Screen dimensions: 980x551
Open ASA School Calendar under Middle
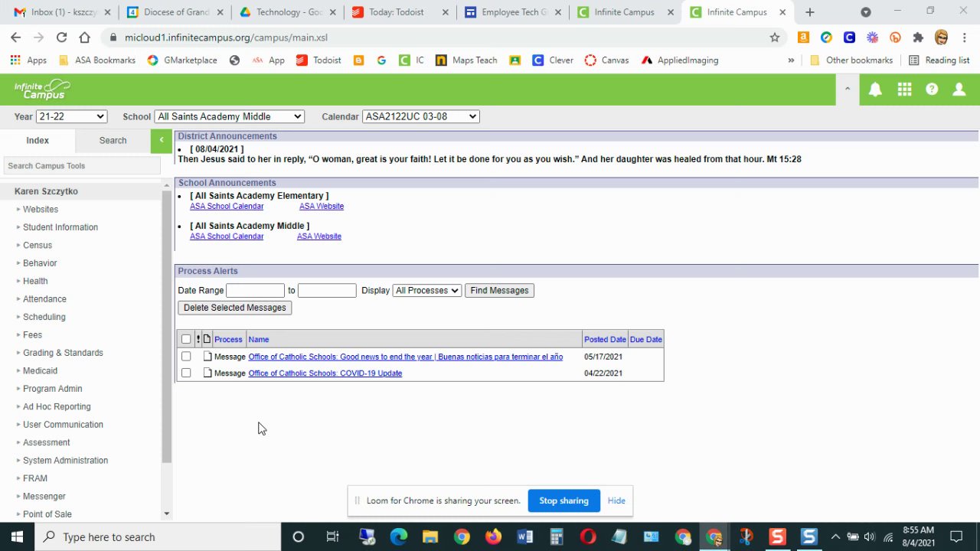[227, 236]
